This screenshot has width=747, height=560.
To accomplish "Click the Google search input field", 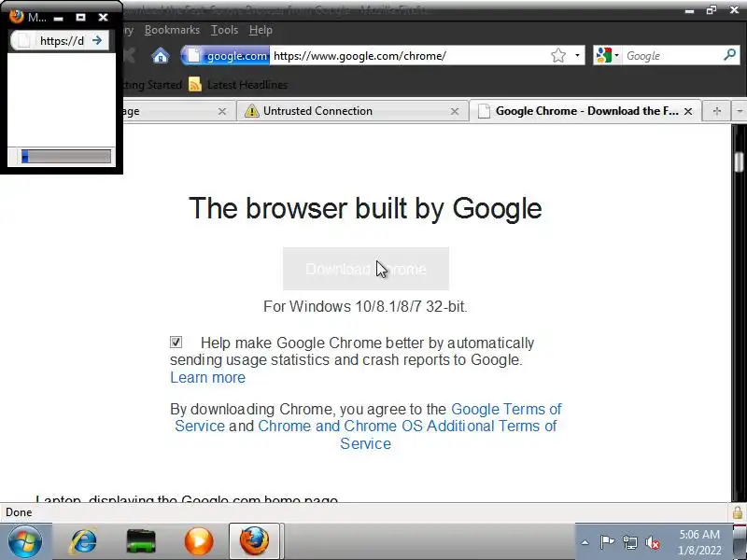I will (672, 56).
